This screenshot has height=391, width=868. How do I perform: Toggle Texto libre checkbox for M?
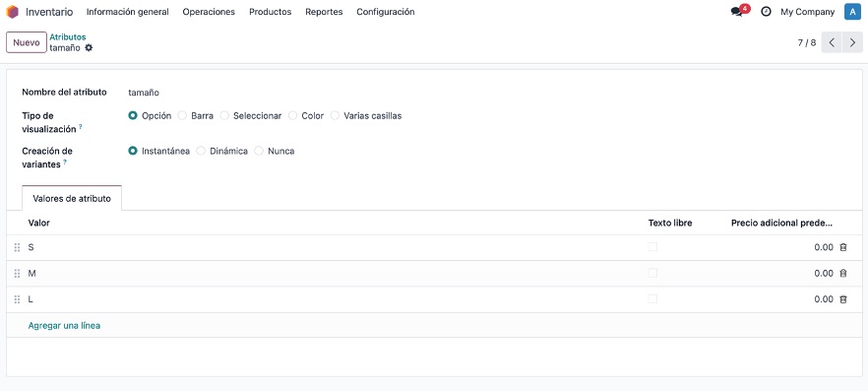[x=652, y=273]
